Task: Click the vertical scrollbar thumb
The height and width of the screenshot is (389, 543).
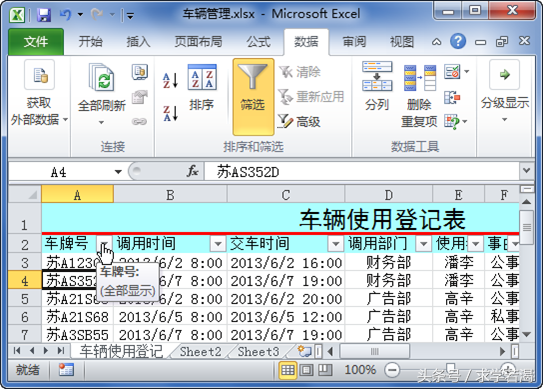Action: [526, 227]
